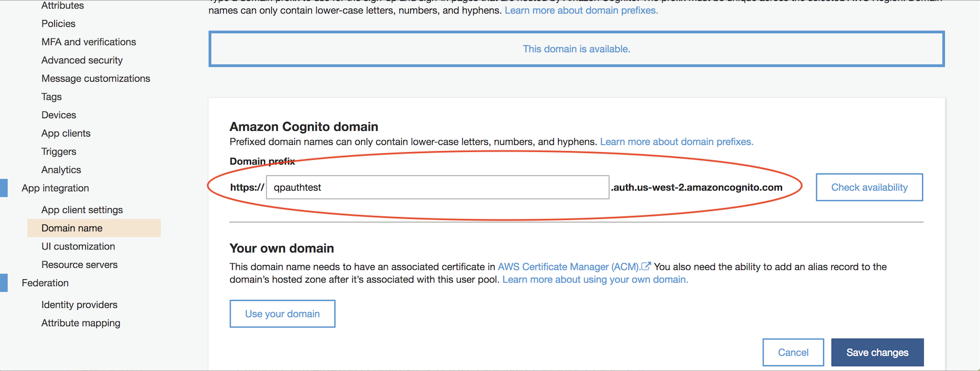Click the Save changes button
This screenshot has width=980, height=371.
(877, 352)
